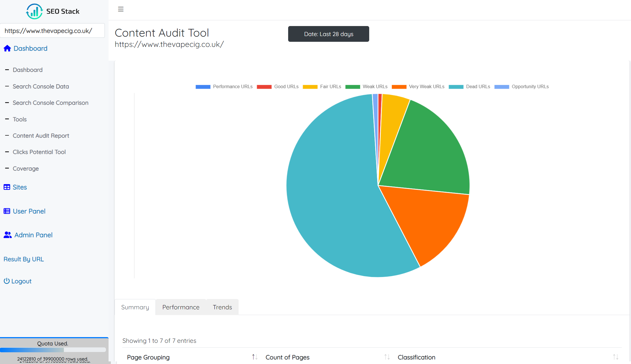The width and height of the screenshot is (631, 364).
Task: Click the home icon beside Dashboard
Action: [x=7, y=48]
